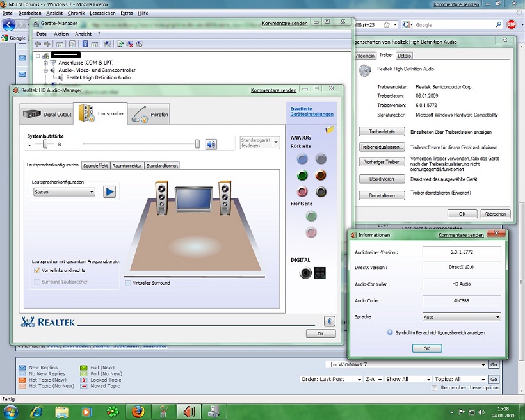525x420 pixels.
Task: Click the grey rear analog jack
Action: click(321, 159)
